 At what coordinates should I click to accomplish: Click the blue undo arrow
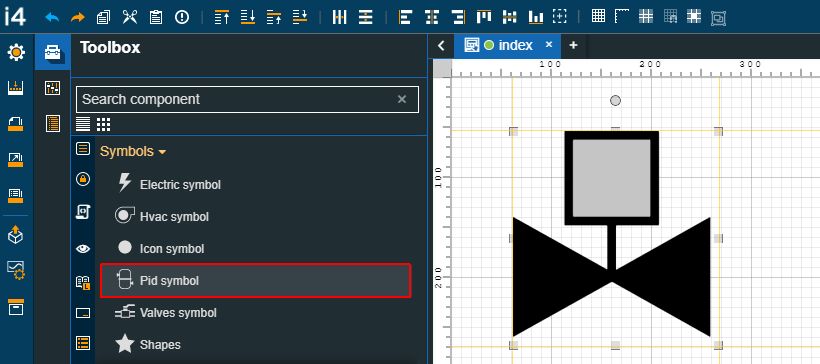pyautogui.click(x=52, y=17)
